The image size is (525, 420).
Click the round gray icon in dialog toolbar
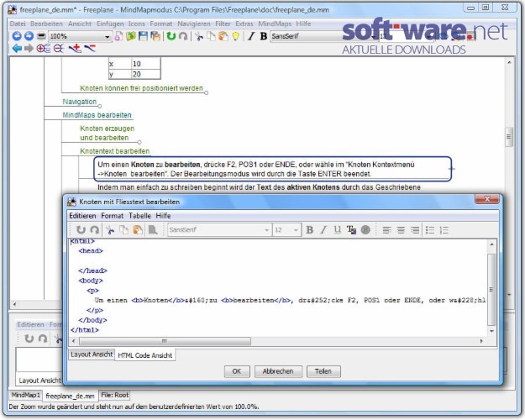[365, 230]
